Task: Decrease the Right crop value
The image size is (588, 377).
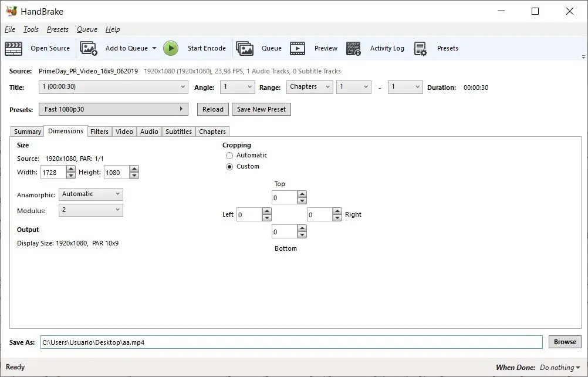Action: click(x=337, y=218)
